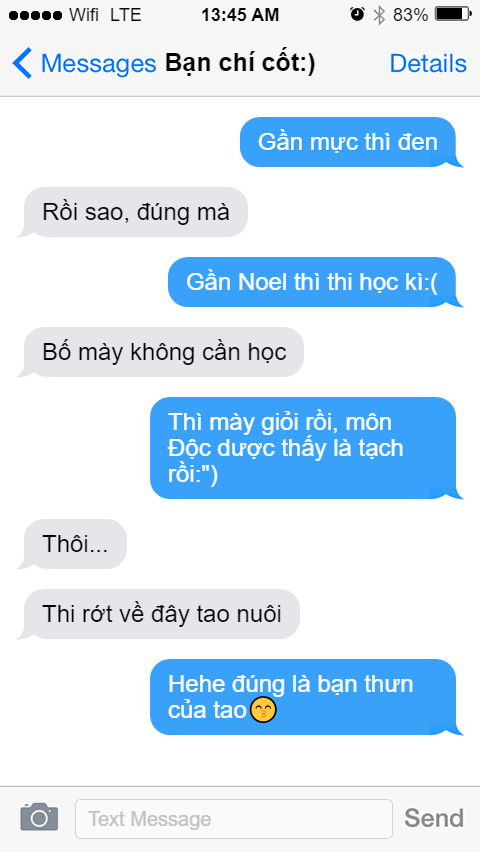Tap the 13:45 AM clock display
This screenshot has height=852, width=480.
click(240, 15)
